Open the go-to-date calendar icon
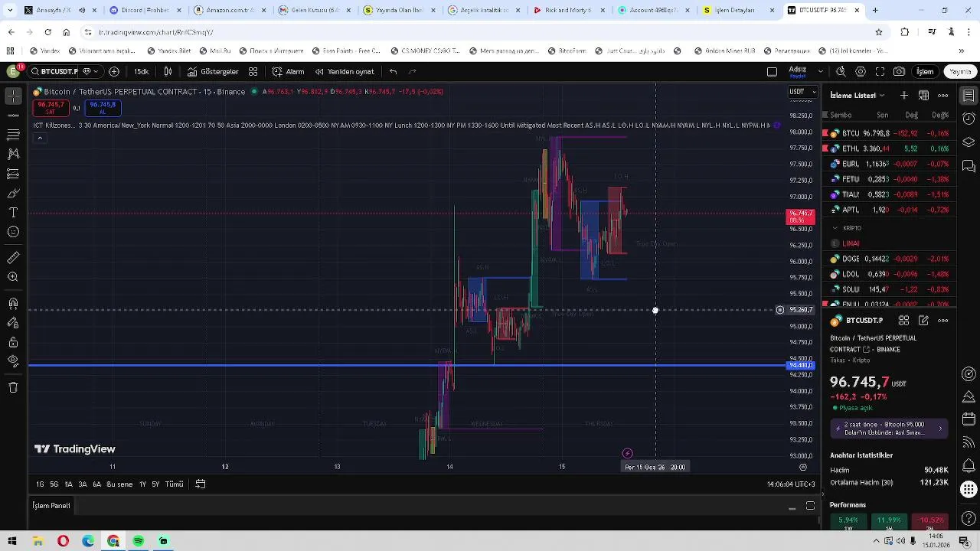980x551 pixels. [201, 484]
